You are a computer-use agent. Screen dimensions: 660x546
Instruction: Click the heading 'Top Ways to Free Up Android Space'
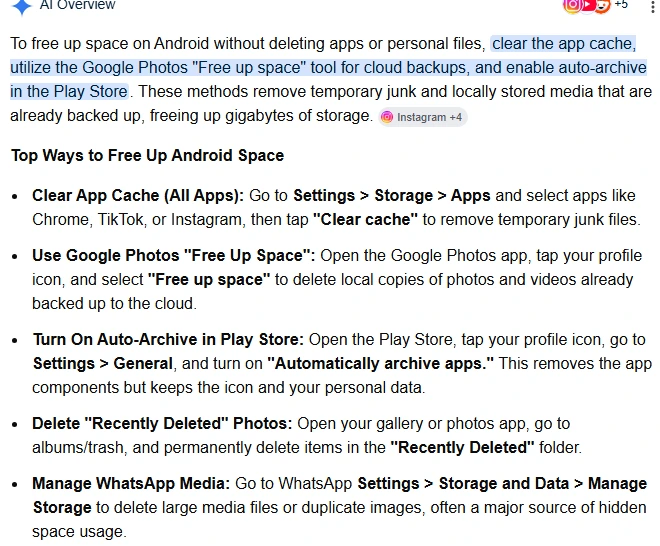[147, 155]
